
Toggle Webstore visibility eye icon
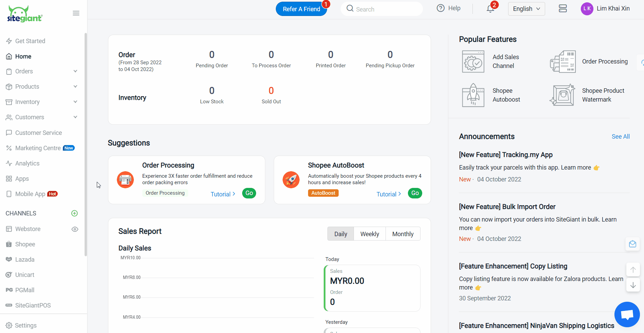[75, 229]
